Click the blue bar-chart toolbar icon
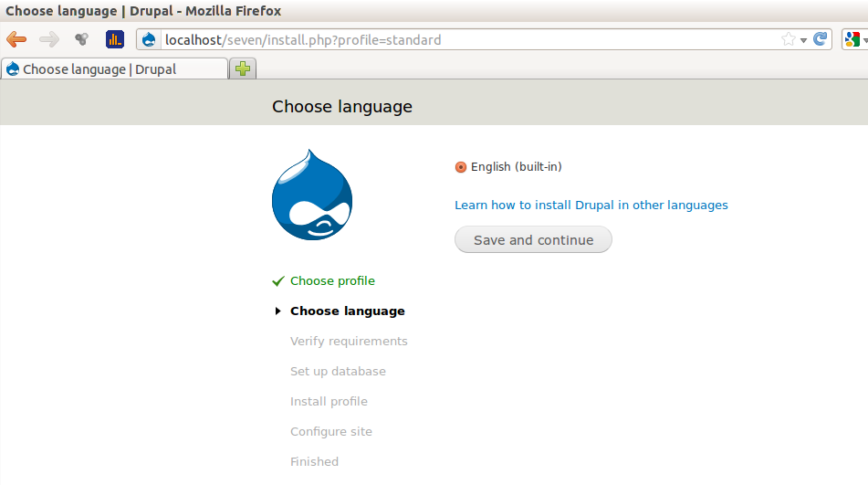Screen dimensions: 868x485 (x=114, y=39)
